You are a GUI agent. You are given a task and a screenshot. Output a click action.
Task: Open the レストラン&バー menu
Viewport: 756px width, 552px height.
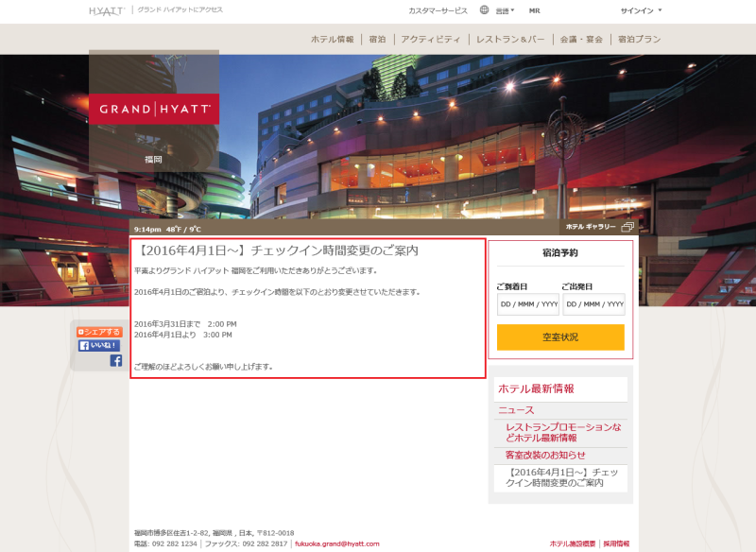point(510,39)
